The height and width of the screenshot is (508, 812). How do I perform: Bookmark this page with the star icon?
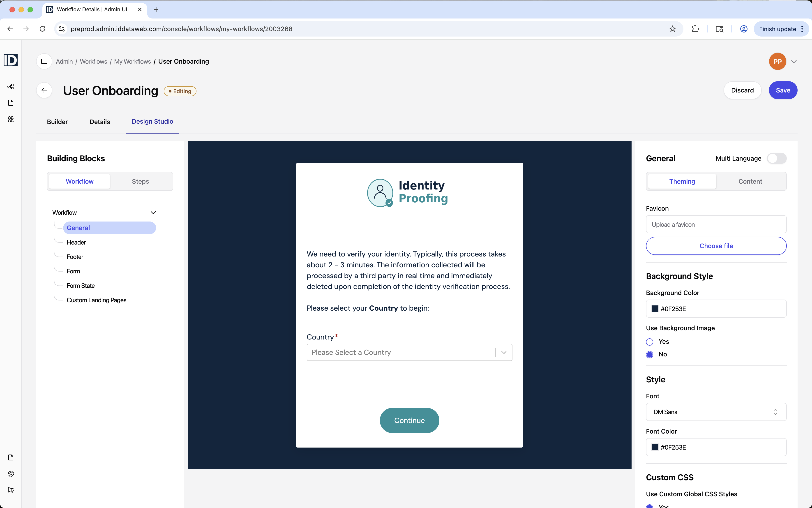672,29
